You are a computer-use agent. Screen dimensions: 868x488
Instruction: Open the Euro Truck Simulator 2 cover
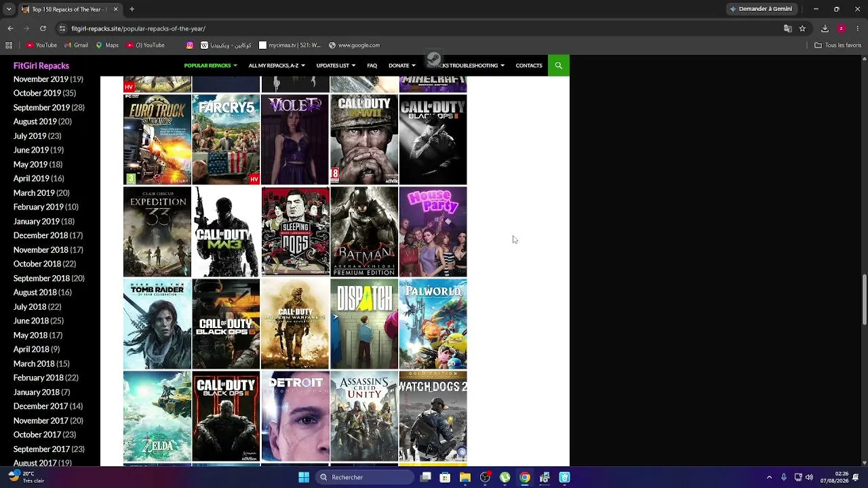click(x=157, y=140)
